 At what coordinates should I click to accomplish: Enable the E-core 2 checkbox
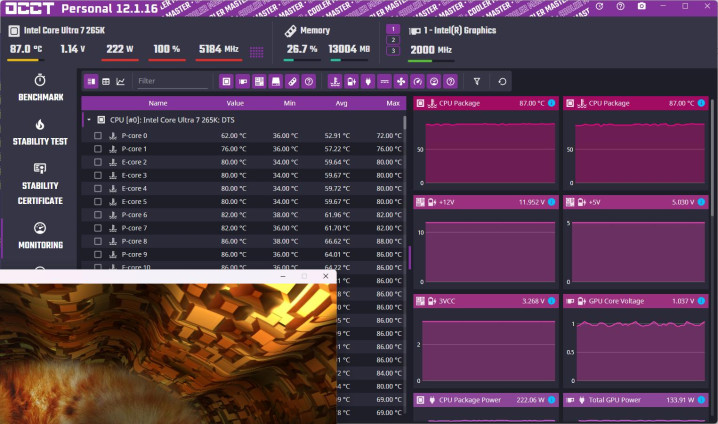(x=98, y=162)
